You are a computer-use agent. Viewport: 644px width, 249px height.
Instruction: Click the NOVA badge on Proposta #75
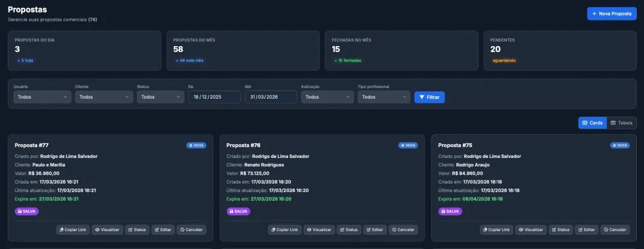(x=620, y=145)
